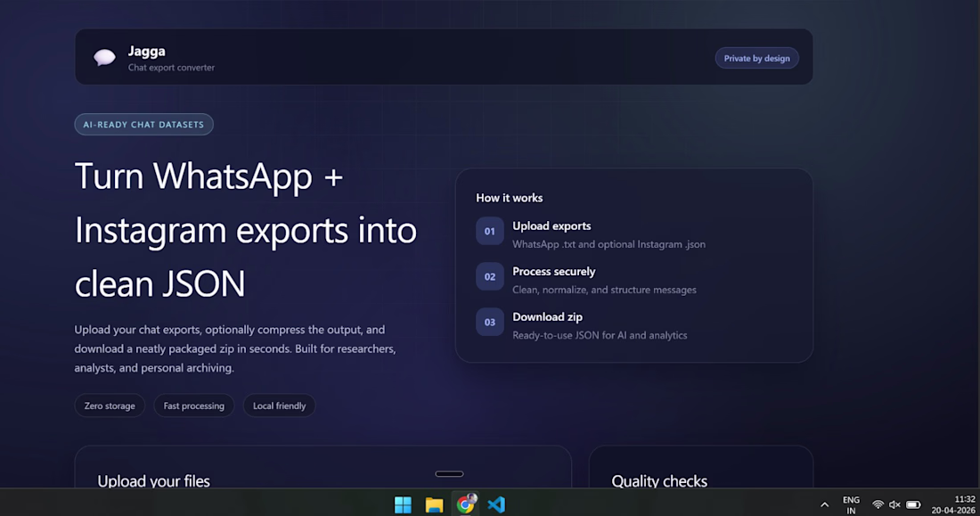This screenshot has height=516, width=980.
Task: Open Visual Studio Code from the taskbar
Action: (x=495, y=504)
